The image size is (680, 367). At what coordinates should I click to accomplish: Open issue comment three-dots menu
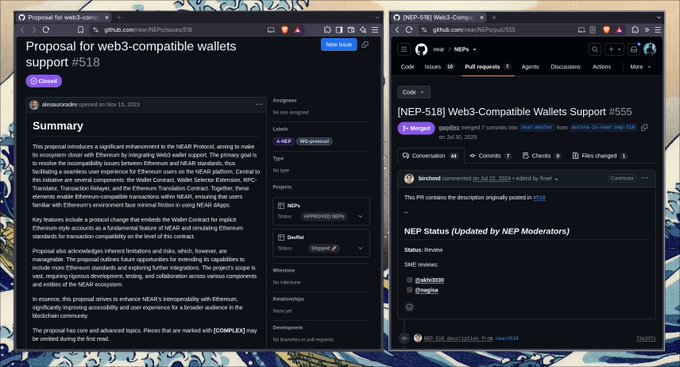(x=259, y=105)
